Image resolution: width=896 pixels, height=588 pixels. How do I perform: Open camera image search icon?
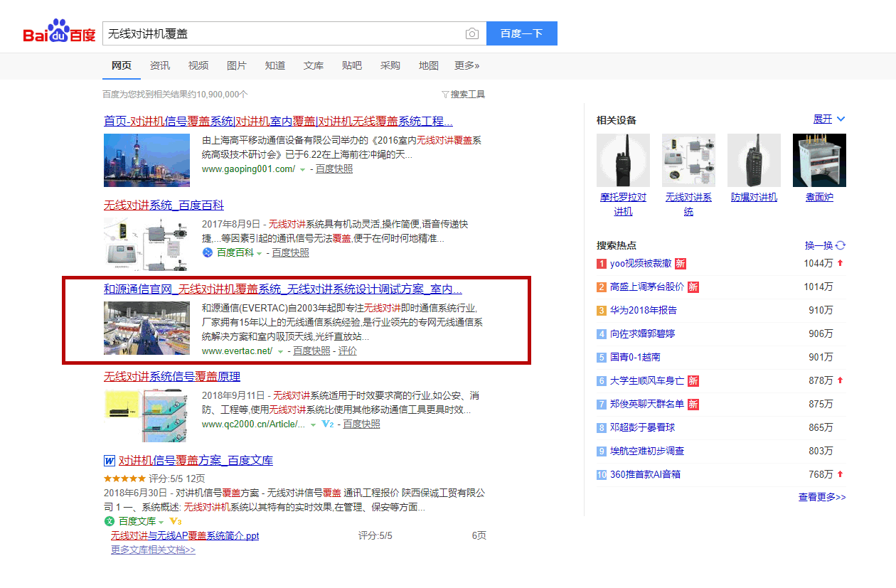471,33
